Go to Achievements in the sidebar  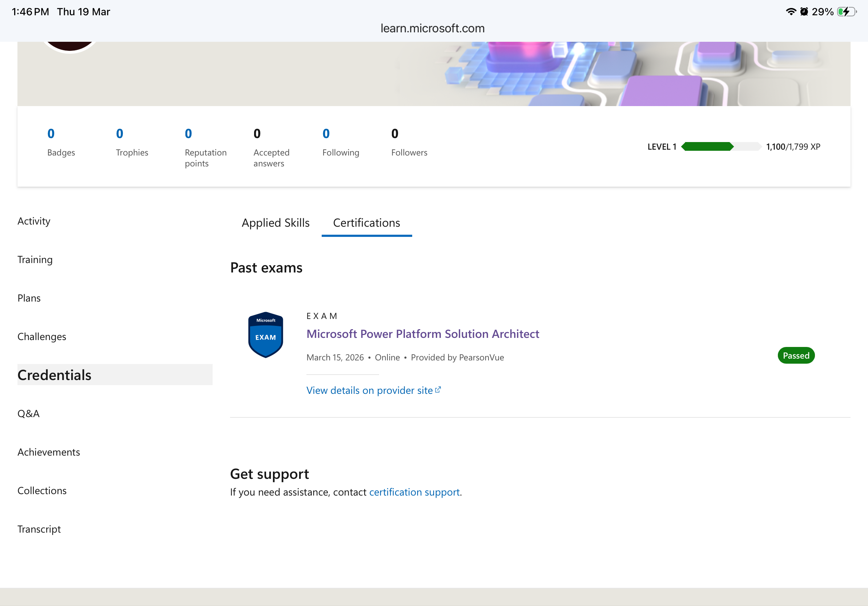(48, 452)
